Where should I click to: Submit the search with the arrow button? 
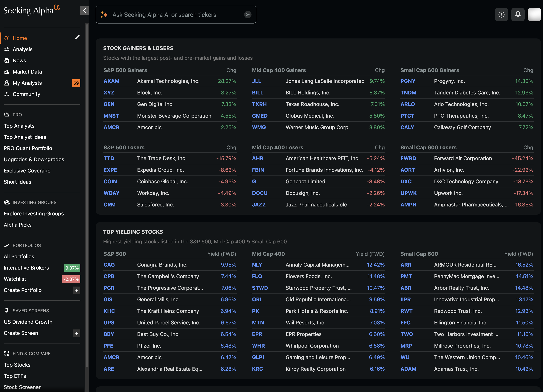pyautogui.click(x=248, y=15)
